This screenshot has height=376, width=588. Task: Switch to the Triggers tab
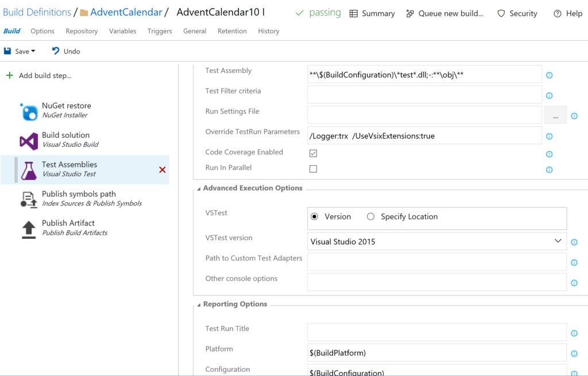click(x=160, y=31)
